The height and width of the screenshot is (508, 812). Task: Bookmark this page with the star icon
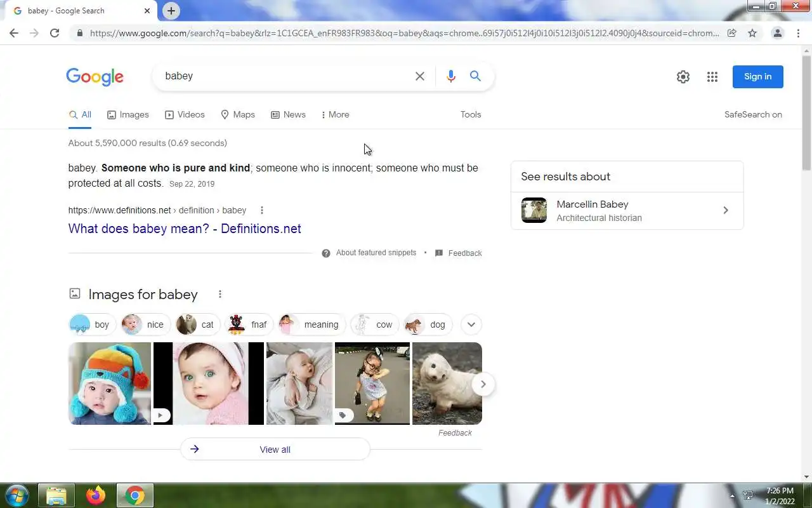[752, 33]
